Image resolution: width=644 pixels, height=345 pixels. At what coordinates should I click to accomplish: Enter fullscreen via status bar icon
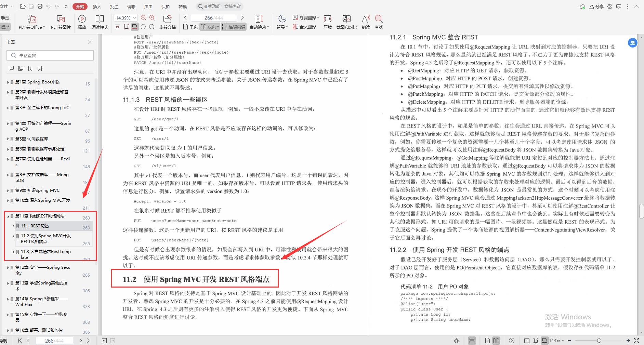click(x=636, y=341)
